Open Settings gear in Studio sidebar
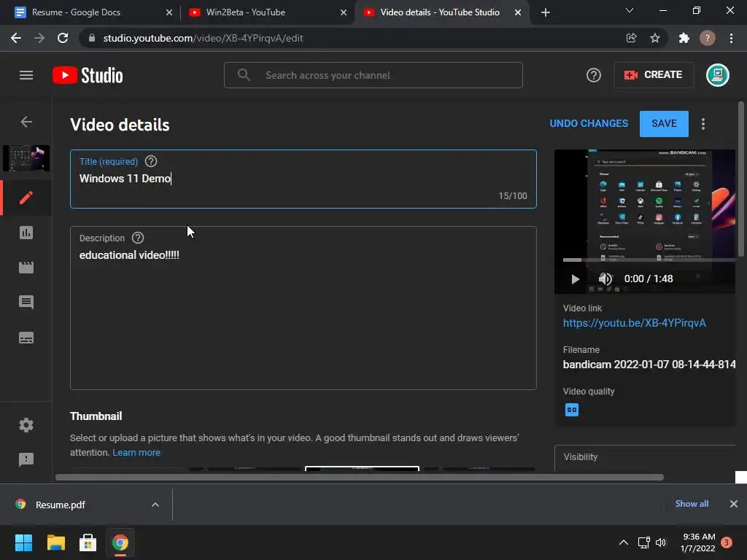The image size is (747, 560). click(26, 425)
